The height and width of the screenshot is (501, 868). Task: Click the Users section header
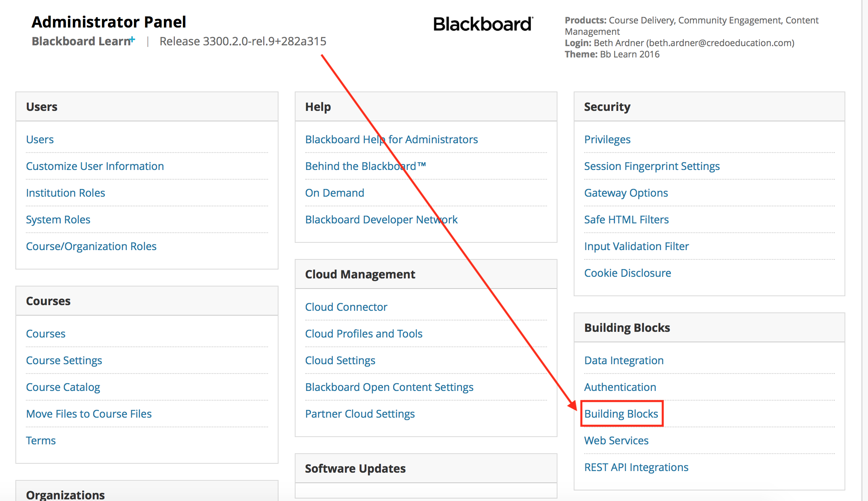(x=147, y=106)
